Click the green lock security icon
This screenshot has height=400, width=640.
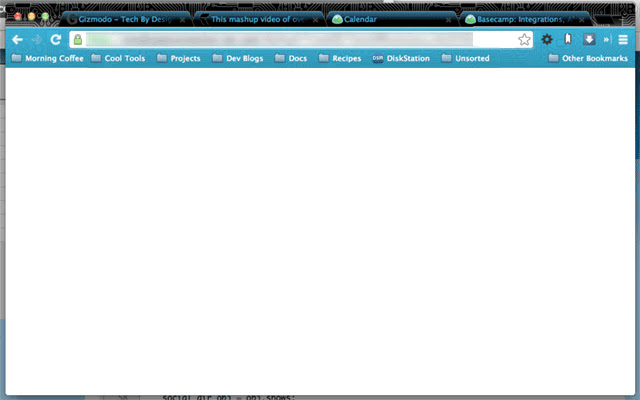tap(78, 40)
